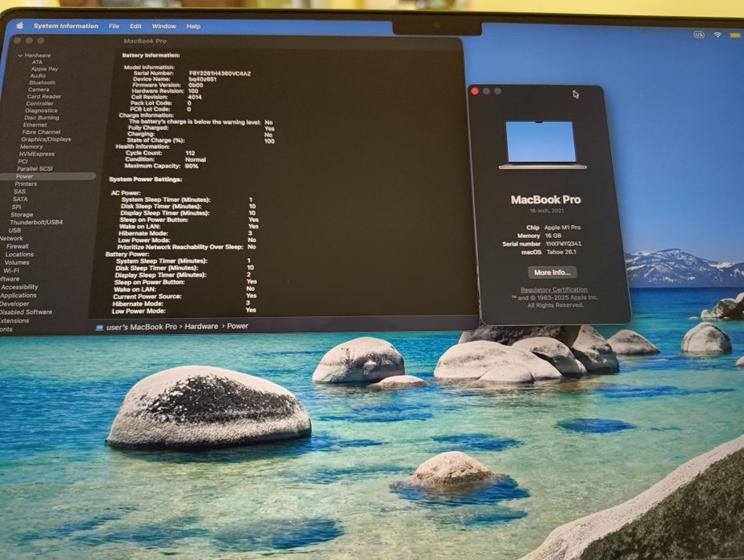Image resolution: width=744 pixels, height=560 pixels.
Task: Open the Edit menu
Action: click(135, 26)
